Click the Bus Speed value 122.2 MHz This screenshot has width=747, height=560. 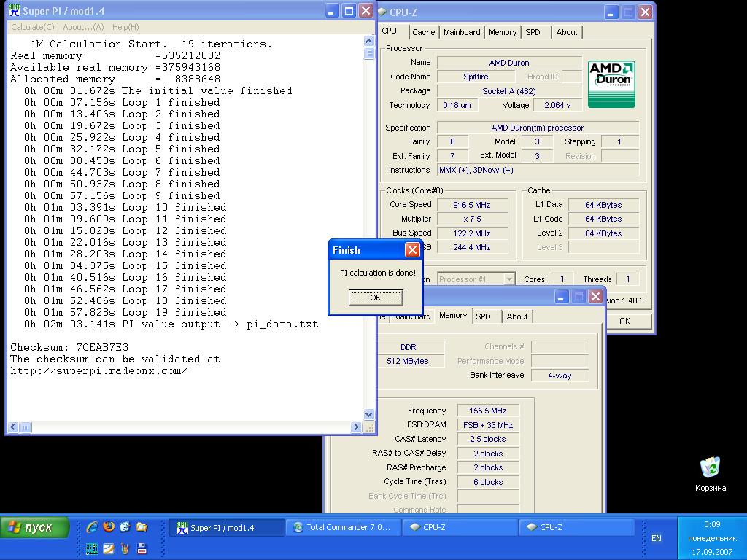point(472,233)
